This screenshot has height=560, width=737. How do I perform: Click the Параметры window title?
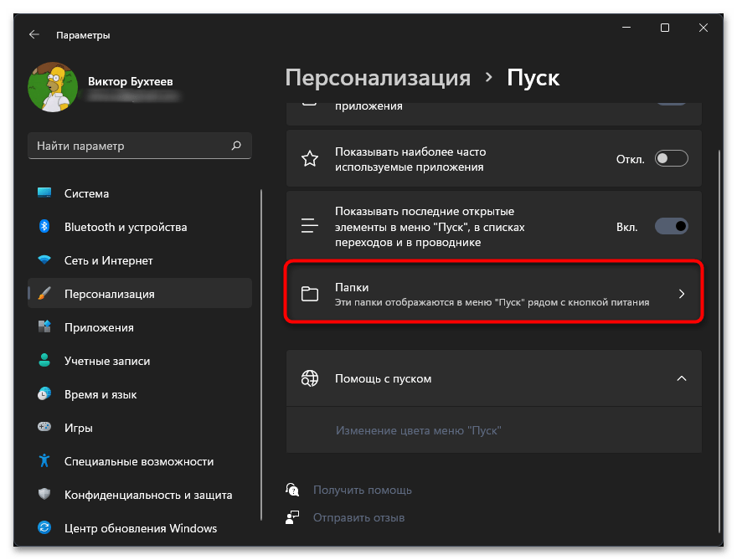[x=83, y=35]
